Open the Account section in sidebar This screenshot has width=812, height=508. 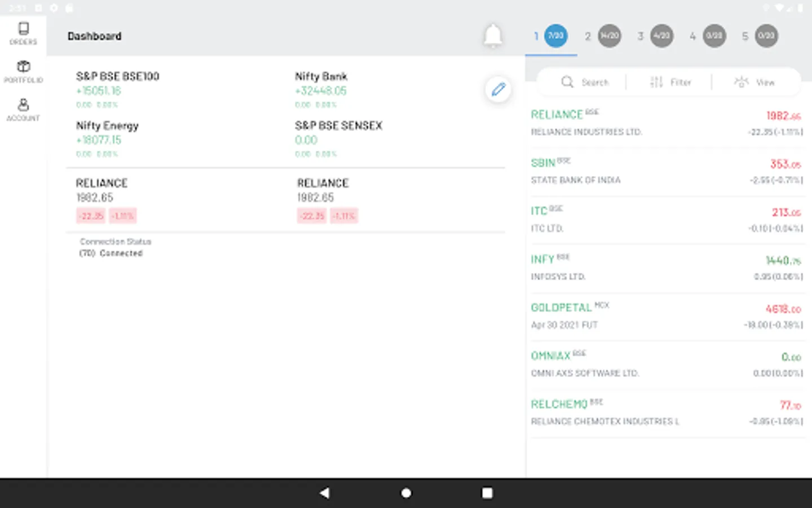(23, 110)
